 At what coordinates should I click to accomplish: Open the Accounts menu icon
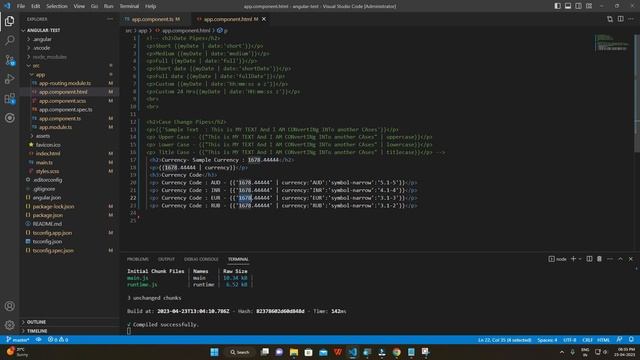pyautogui.click(x=9, y=306)
